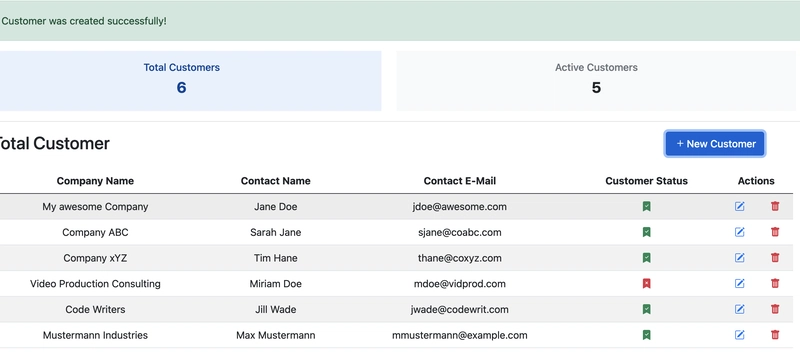Click the contact name 'Jane Doe'

[276, 207]
